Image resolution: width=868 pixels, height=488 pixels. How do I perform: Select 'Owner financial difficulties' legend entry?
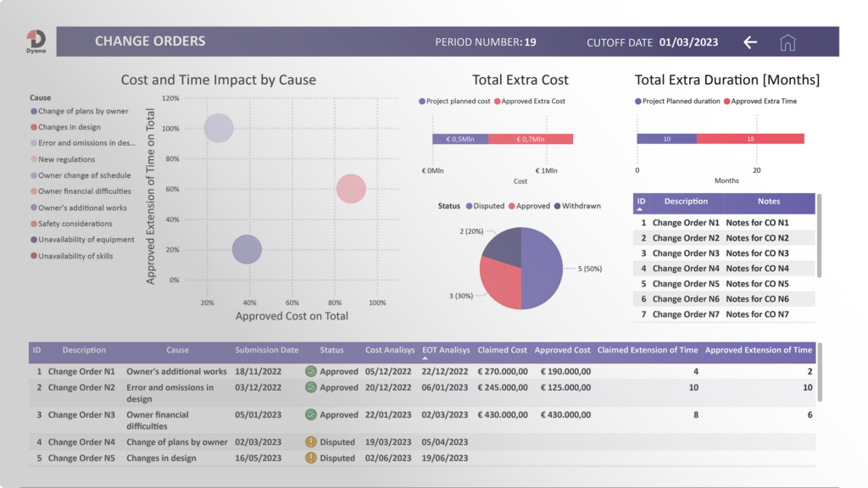click(81, 191)
